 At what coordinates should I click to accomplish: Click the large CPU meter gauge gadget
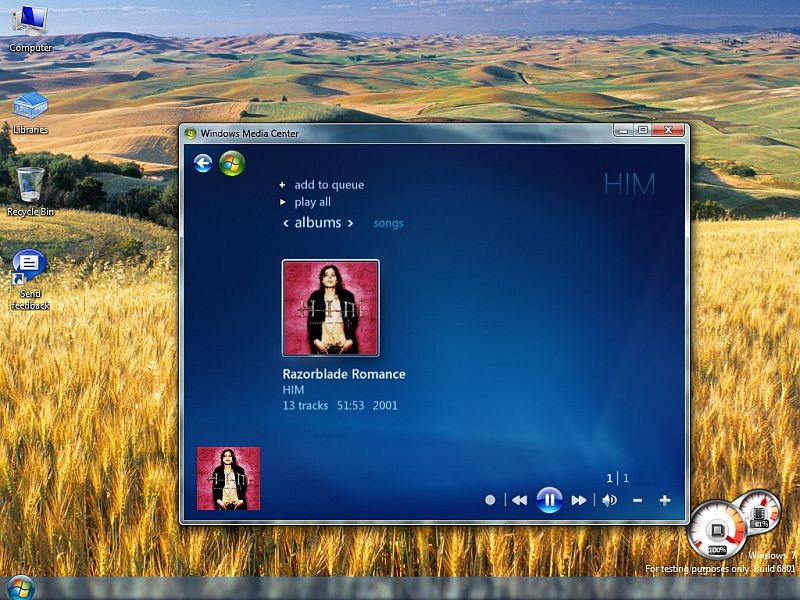point(716,530)
